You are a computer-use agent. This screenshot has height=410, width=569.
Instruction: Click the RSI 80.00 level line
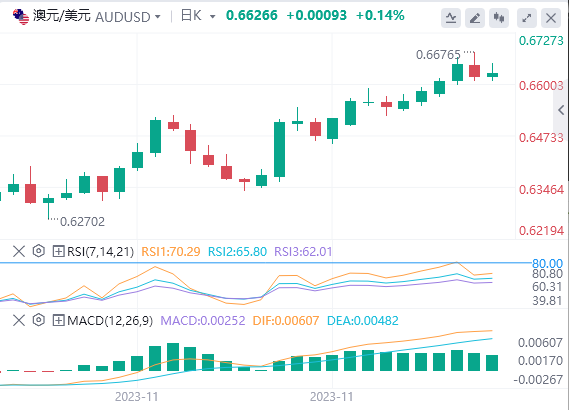[x=265, y=262]
